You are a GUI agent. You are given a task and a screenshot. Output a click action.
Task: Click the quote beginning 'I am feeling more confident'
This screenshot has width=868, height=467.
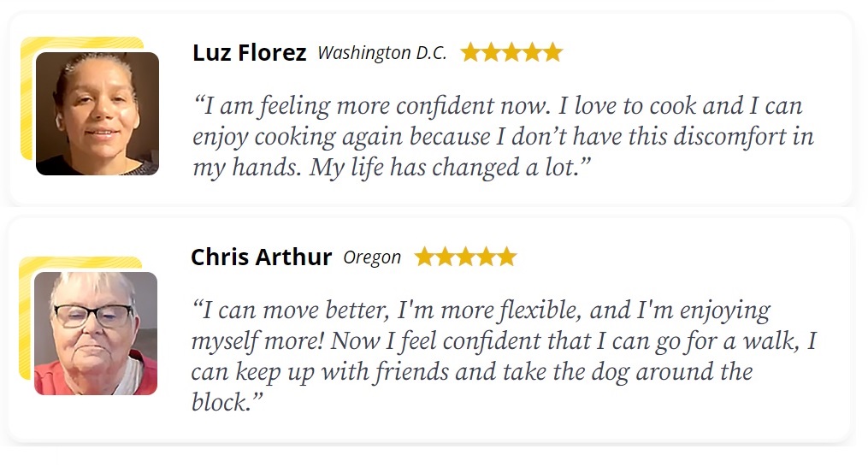coord(503,136)
